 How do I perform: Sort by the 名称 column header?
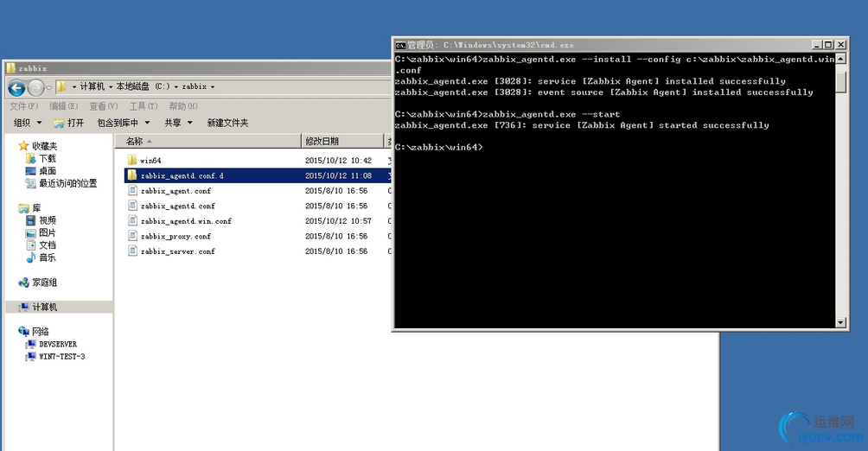(208, 141)
